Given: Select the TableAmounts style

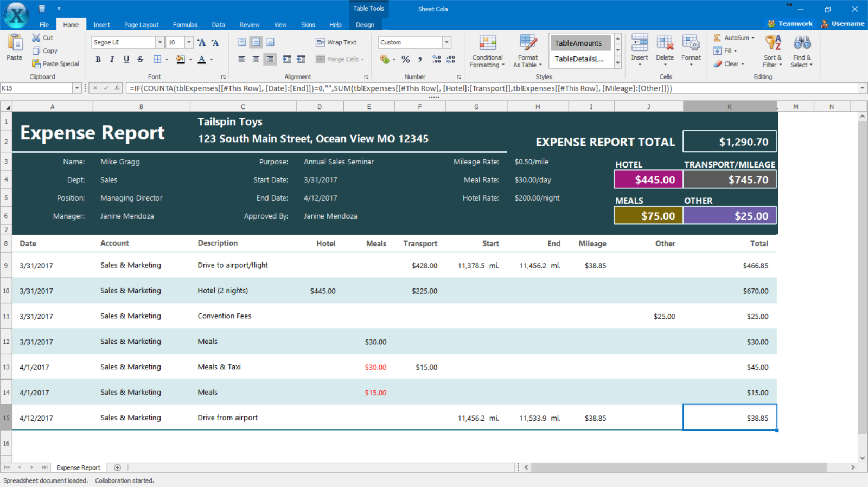Looking at the screenshot, I should tap(580, 43).
